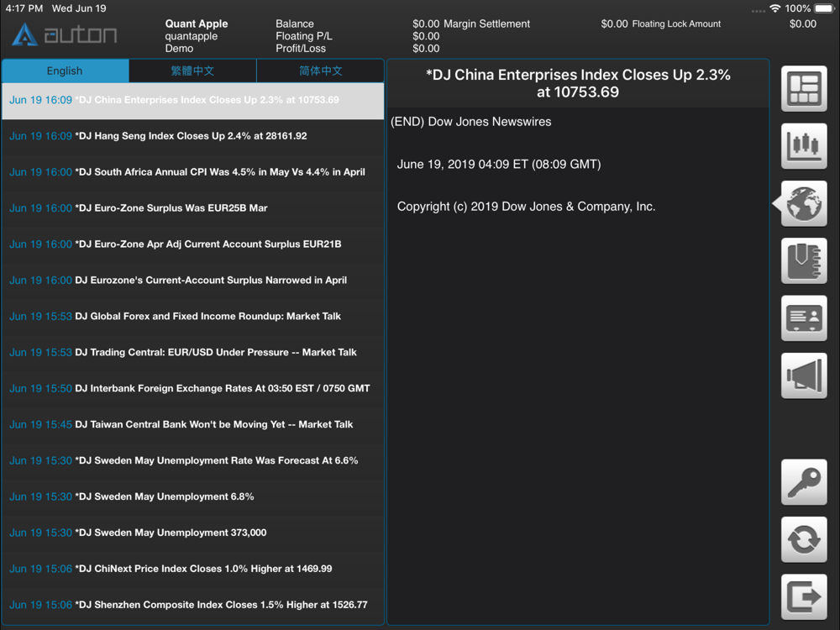Select the globe news icon
The height and width of the screenshot is (630, 840).
804,203
